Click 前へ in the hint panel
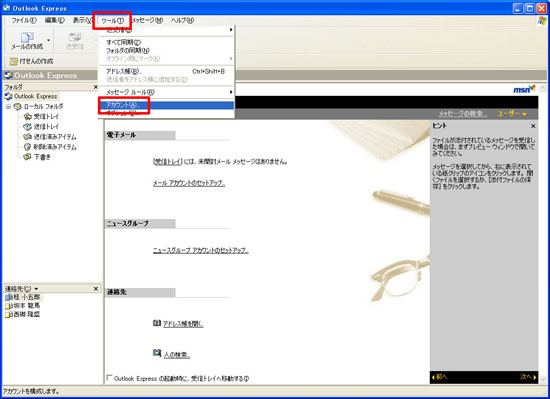The image size is (550, 399). (440, 377)
